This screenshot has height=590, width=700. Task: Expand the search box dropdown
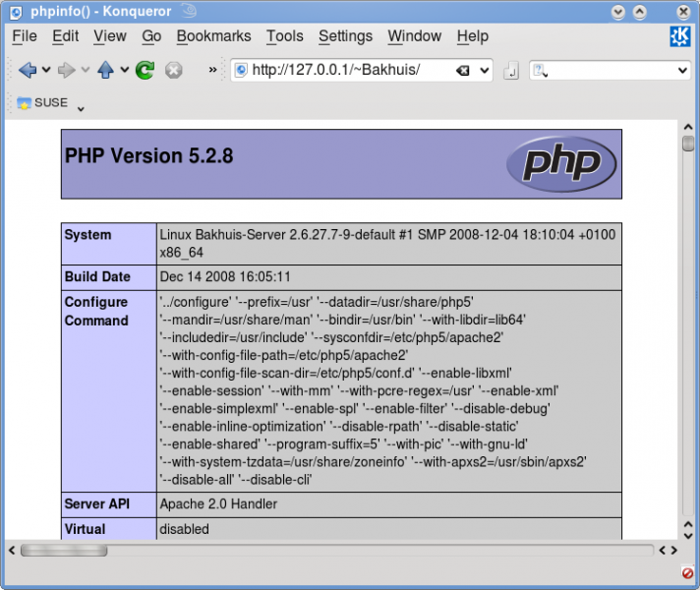click(x=683, y=71)
